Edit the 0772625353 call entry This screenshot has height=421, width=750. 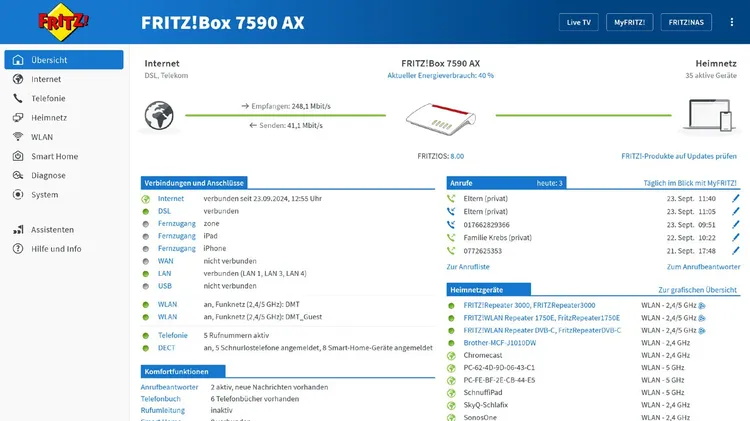(x=735, y=251)
